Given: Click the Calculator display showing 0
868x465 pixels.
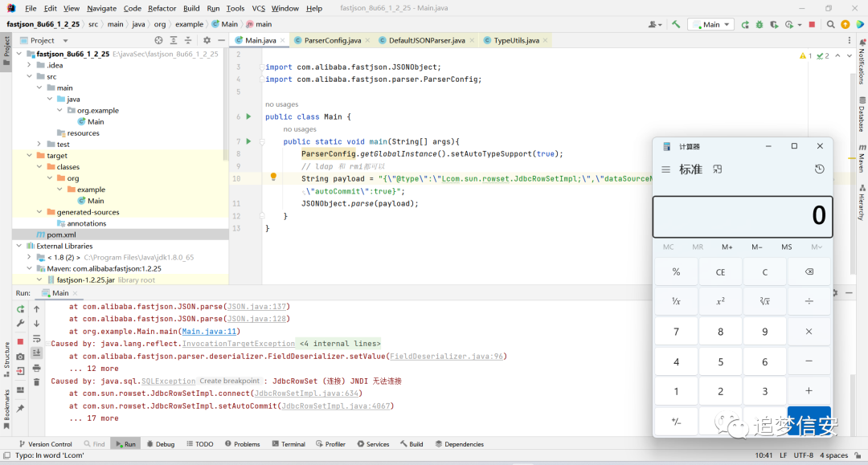Looking at the screenshot, I should [743, 216].
